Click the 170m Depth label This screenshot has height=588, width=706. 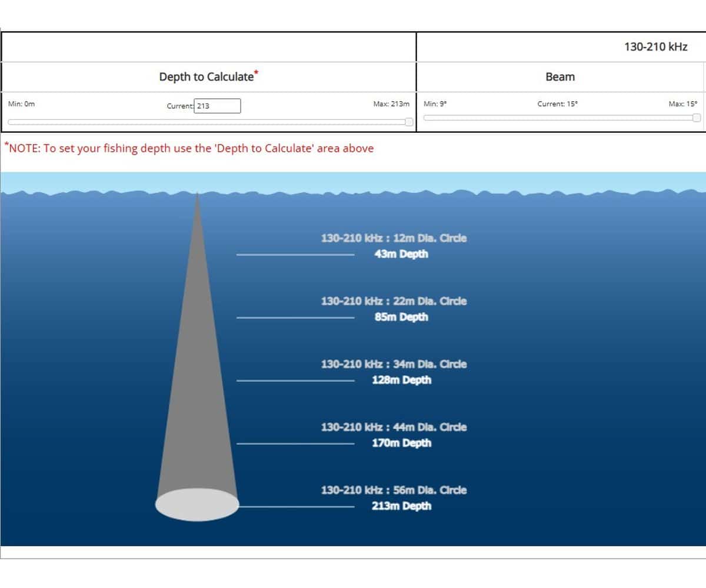pyautogui.click(x=401, y=443)
